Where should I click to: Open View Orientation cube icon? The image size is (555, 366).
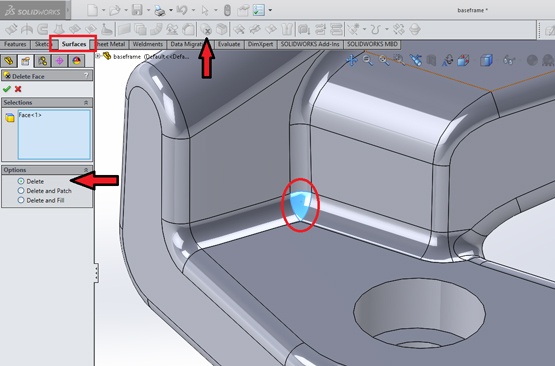(x=463, y=61)
